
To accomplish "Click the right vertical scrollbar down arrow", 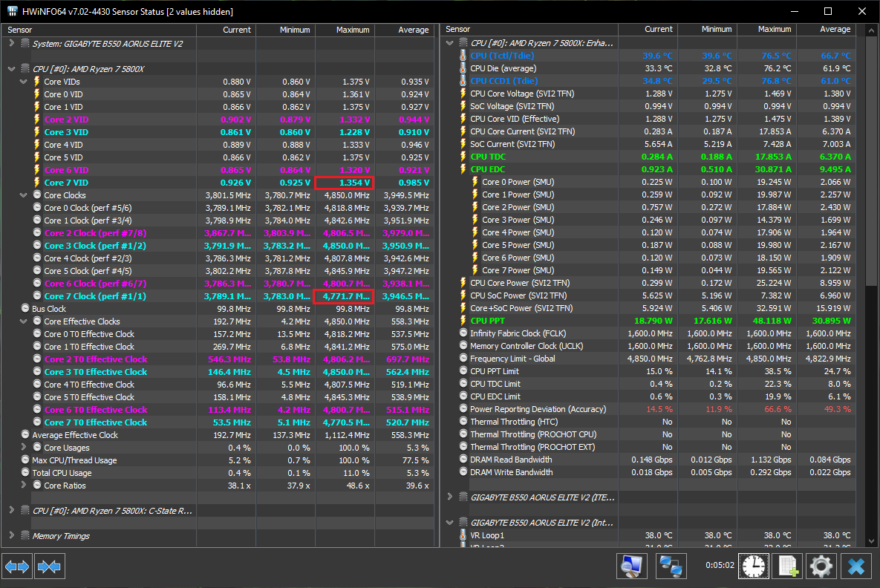I will [871, 541].
